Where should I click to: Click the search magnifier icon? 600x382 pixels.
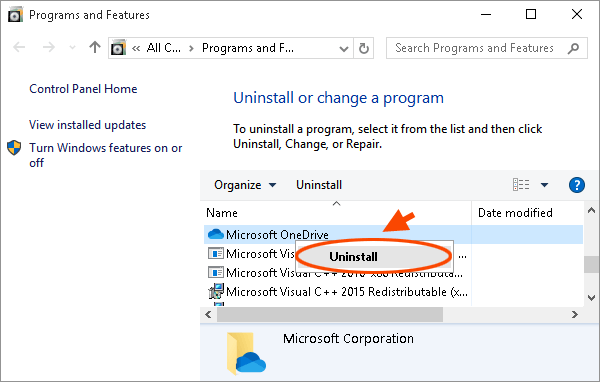coord(573,48)
